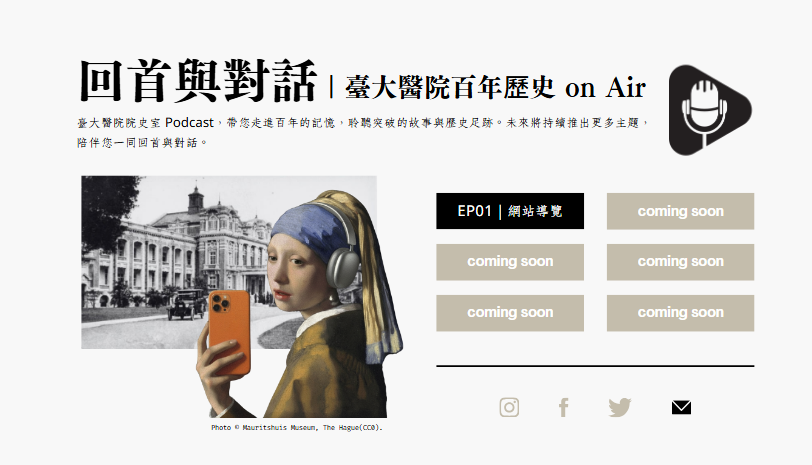Click the black divider line above social icons
Image resolution: width=812 pixels, height=465 pixels.
(x=595, y=366)
